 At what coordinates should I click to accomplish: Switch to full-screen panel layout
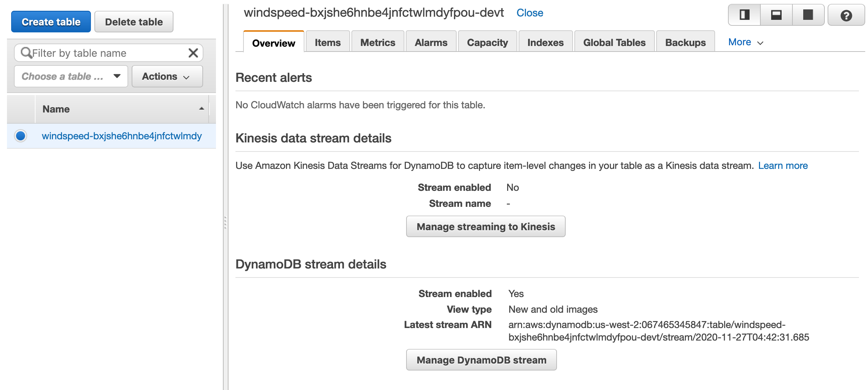808,15
